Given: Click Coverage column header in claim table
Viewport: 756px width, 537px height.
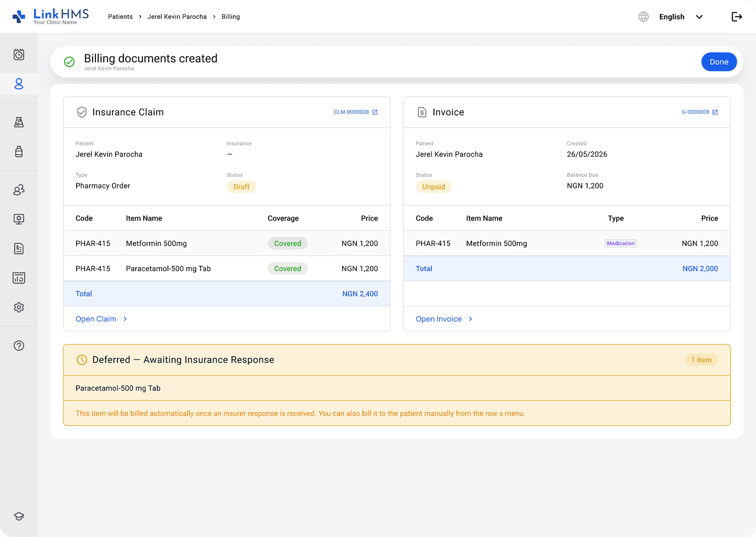Looking at the screenshot, I should [283, 218].
